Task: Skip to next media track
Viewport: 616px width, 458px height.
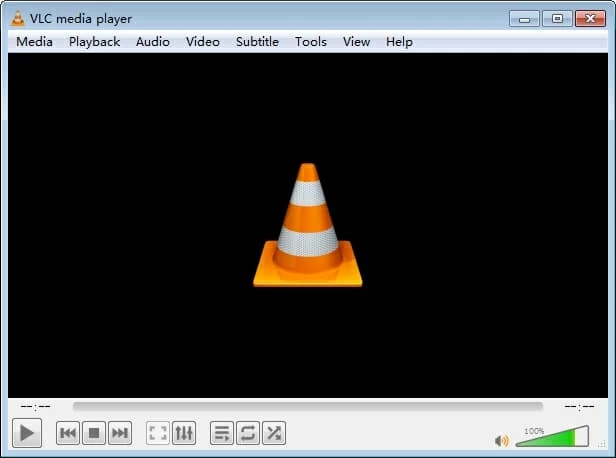Action: 119,433
